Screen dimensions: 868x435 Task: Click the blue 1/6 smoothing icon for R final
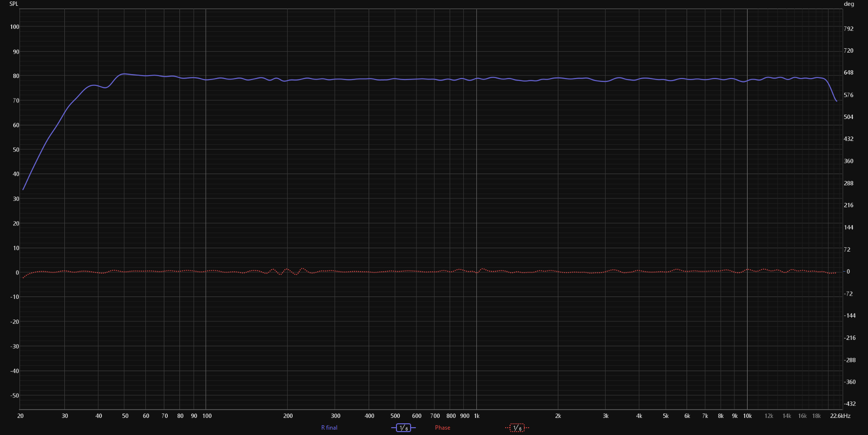pos(403,428)
